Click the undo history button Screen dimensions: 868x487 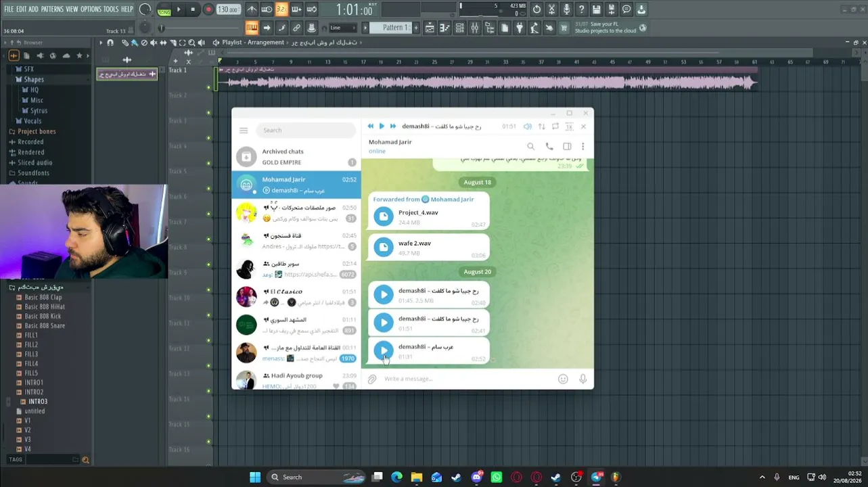coord(537,9)
